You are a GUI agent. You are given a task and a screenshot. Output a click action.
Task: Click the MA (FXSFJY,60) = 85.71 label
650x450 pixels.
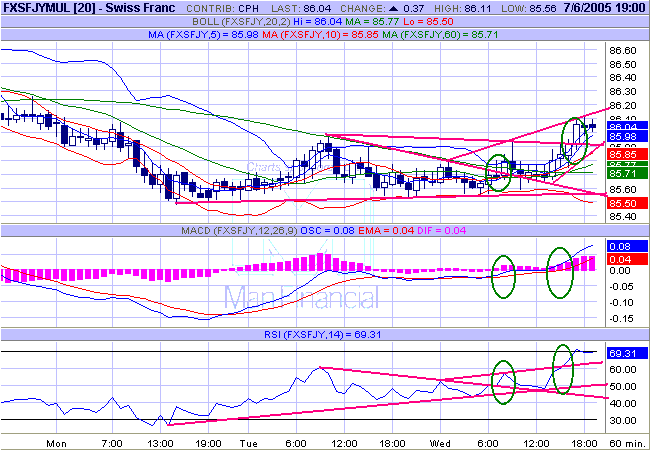(440, 35)
